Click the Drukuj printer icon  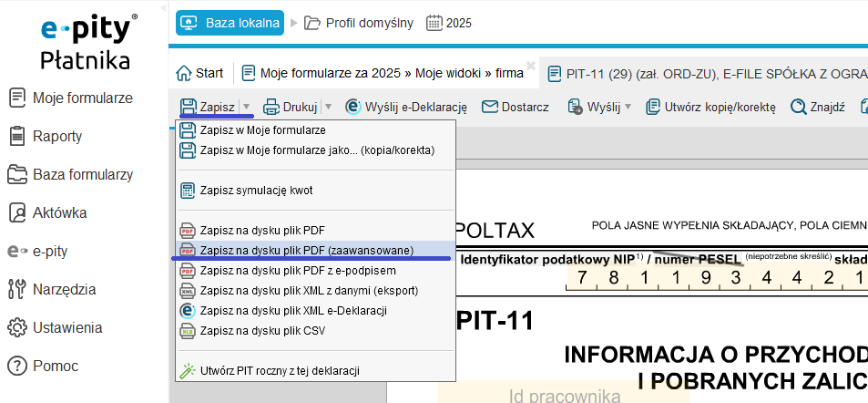point(271,108)
